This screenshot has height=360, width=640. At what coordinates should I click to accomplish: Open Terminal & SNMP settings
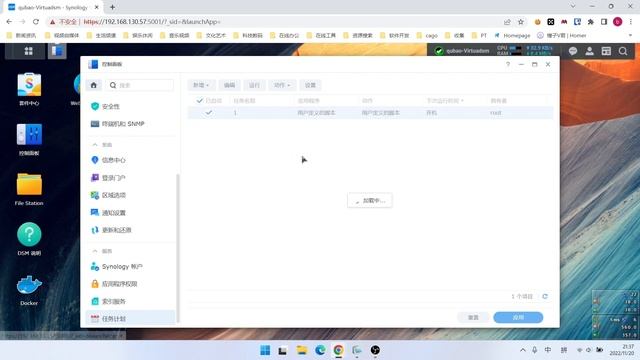(x=123, y=124)
